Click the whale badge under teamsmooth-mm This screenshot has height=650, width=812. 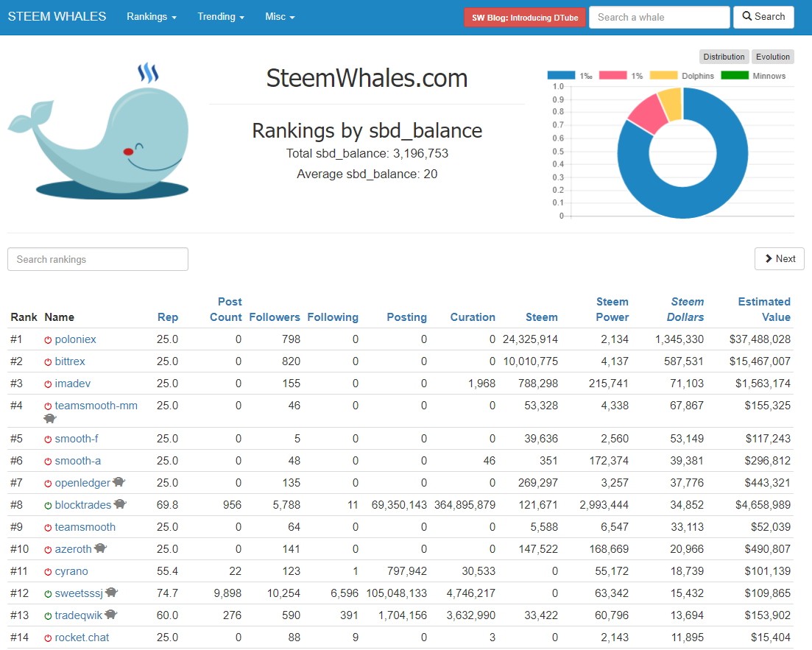[50, 418]
